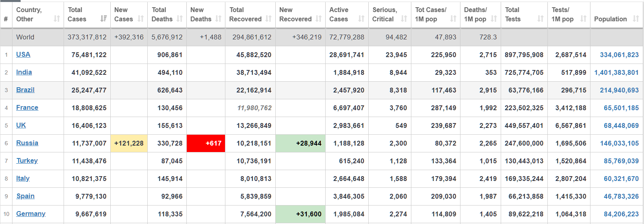This screenshot has width=644, height=224.
Task: Select Russia's red new deaths cell
Action: [x=206, y=143]
